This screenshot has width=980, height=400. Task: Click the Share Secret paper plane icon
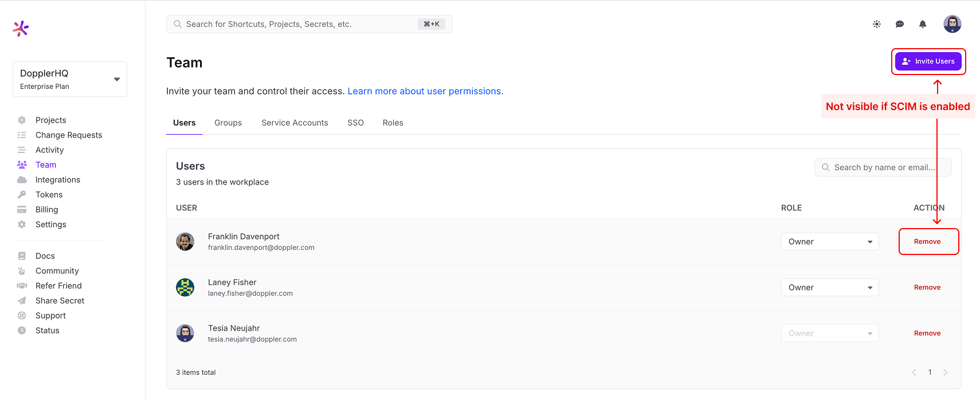[x=22, y=300]
